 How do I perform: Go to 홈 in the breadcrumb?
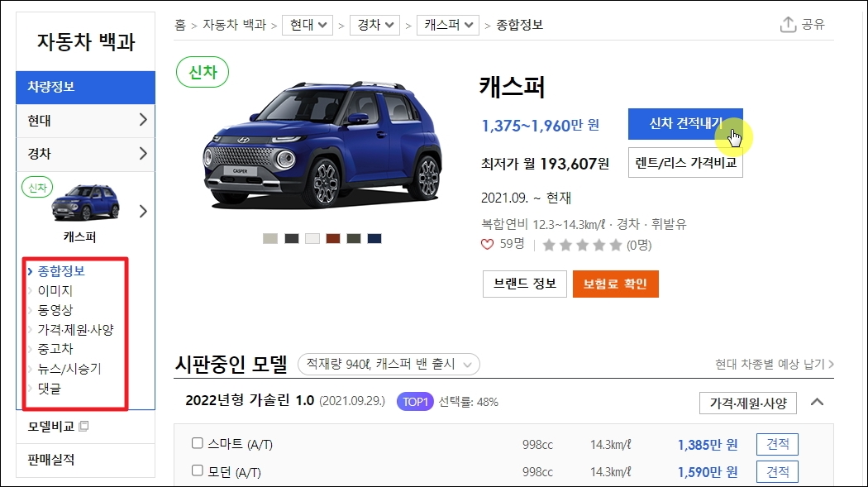pos(180,25)
